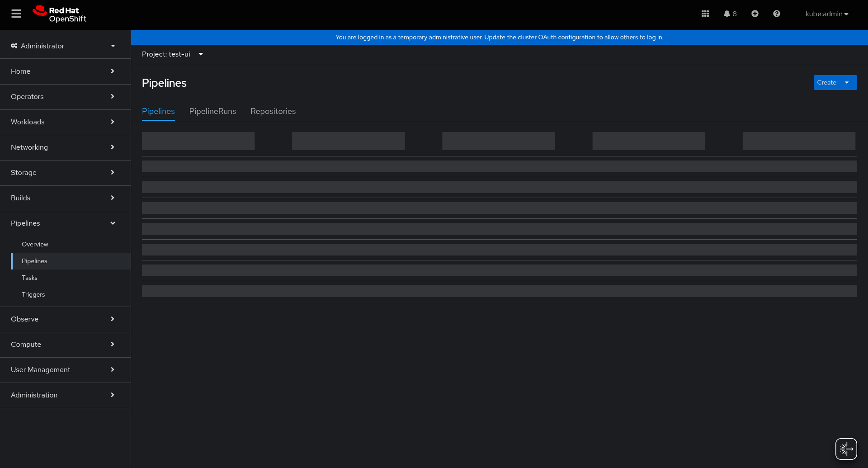
Task: Switch to the Repositories tab
Action: pyautogui.click(x=273, y=111)
